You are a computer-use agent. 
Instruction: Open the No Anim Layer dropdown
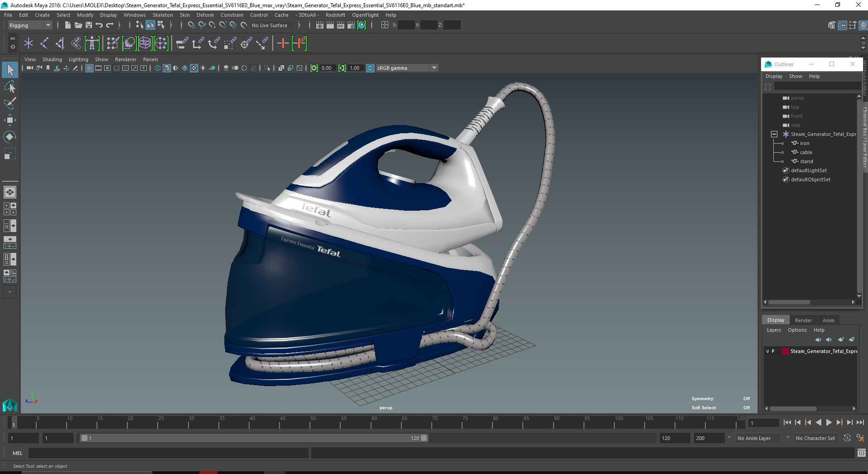(758, 438)
